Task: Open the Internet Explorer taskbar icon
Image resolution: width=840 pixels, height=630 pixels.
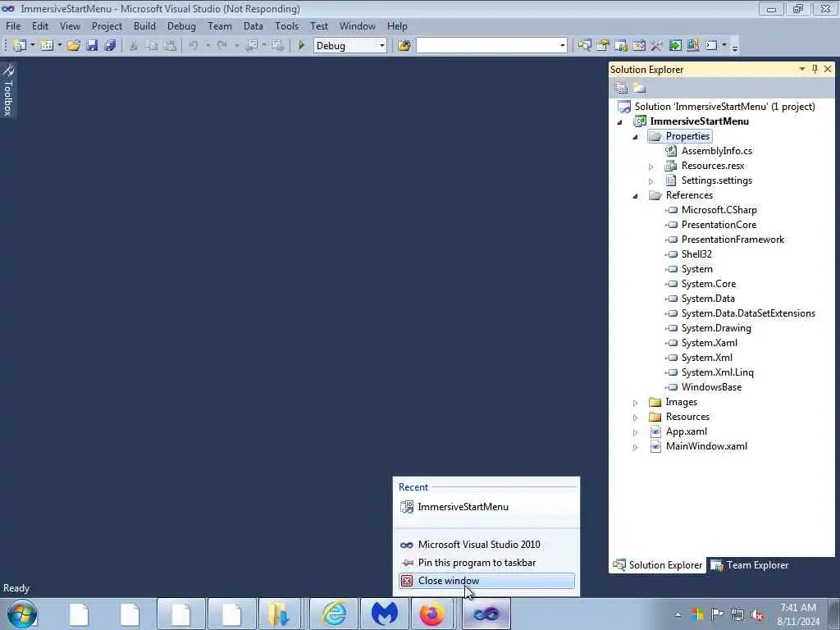Action: pyautogui.click(x=334, y=614)
